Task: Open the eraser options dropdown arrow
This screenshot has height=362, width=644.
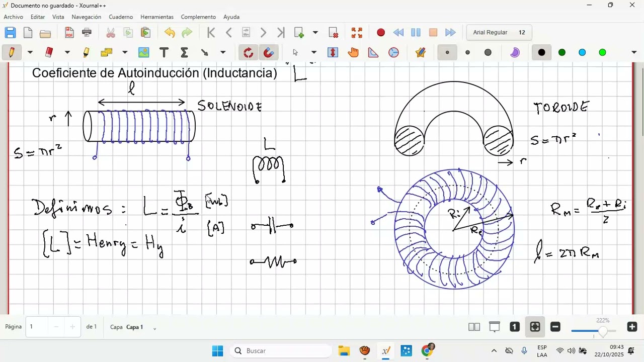Action: coord(67,52)
